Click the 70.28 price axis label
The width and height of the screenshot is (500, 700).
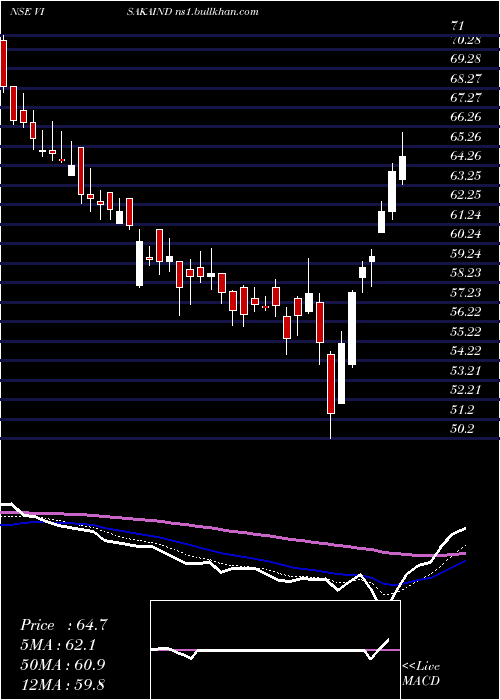point(466,41)
